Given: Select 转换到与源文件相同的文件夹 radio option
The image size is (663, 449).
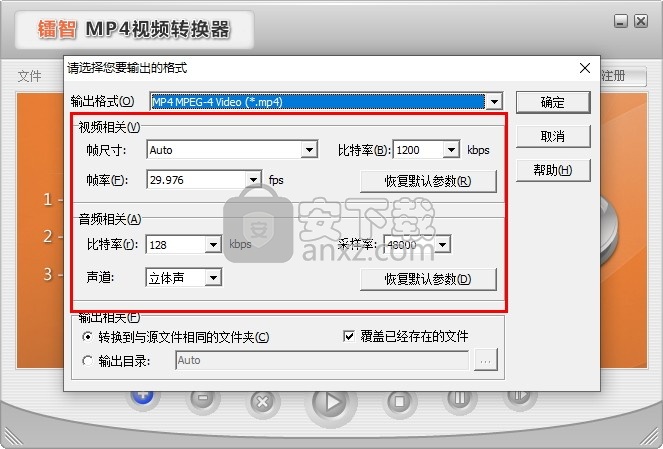Looking at the screenshot, I should click(175, 337).
